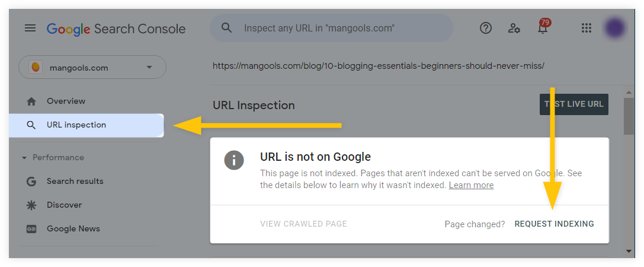Click REQUEST INDEXING

(x=554, y=224)
